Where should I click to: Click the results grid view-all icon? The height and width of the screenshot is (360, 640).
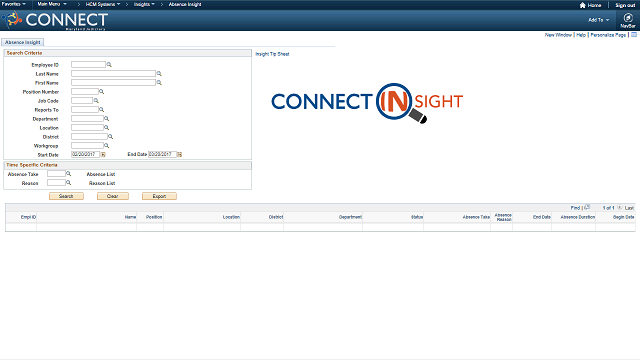click(587, 207)
